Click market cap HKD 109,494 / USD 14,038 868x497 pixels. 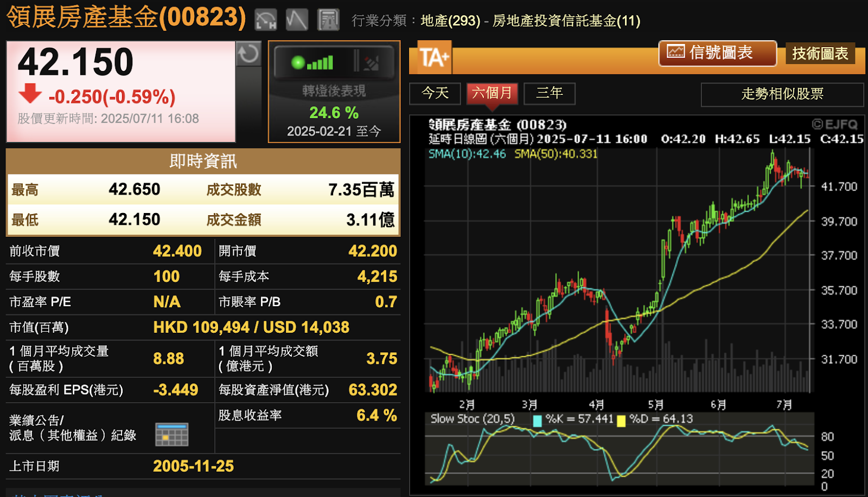pyautogui.click(x=251, y=327)
